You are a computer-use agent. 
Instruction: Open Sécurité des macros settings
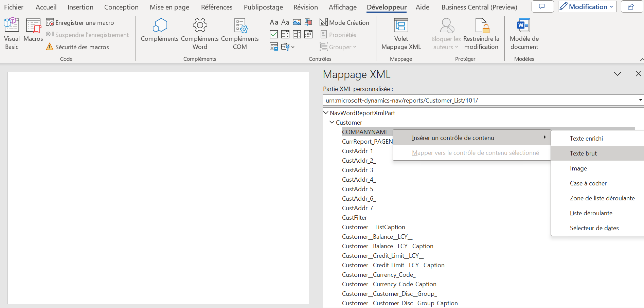78,47
